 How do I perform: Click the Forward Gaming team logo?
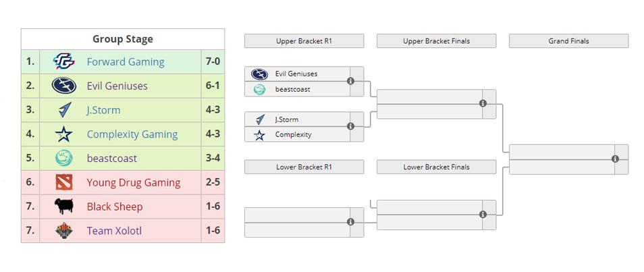(x=64, y=61)
